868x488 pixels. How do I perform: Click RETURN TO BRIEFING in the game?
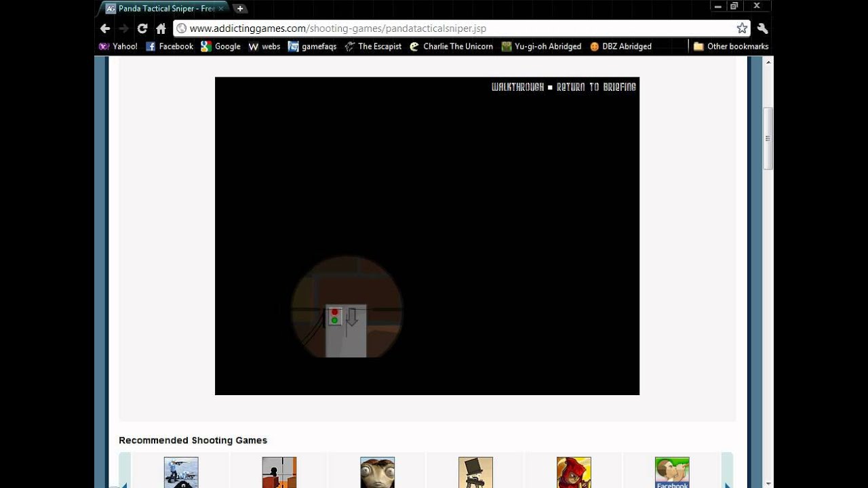tap(596, 87)
